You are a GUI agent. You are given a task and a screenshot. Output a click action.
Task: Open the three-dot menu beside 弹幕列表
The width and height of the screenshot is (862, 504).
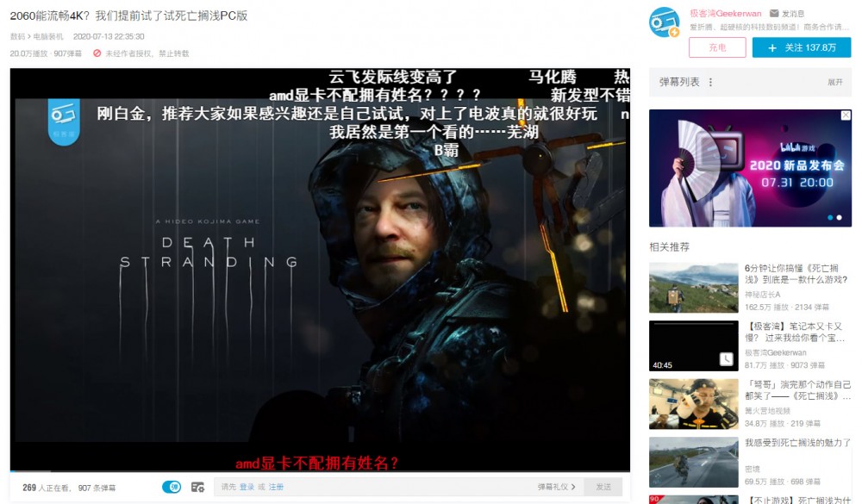coord(710,83)
